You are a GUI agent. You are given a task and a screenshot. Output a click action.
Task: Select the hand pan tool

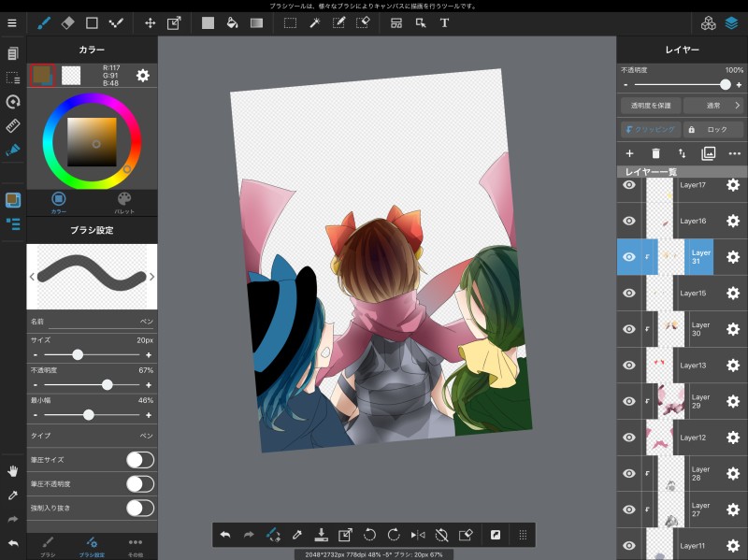point(13,471)
